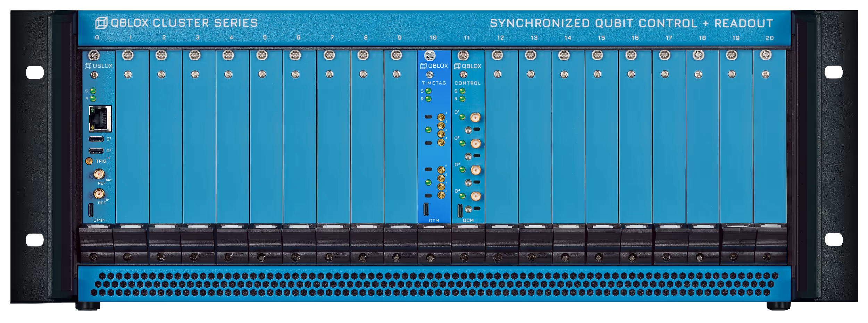Click slot number 0 in the header

(x=97, y=37)
